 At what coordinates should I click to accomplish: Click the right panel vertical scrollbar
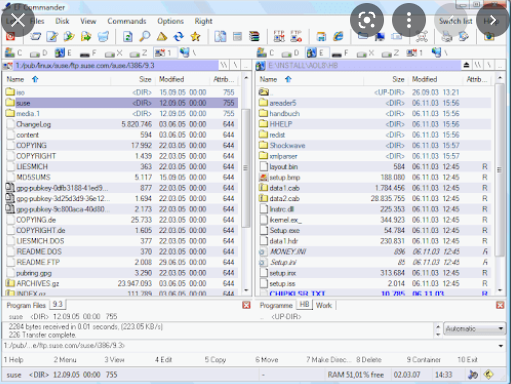click(499, 170)
